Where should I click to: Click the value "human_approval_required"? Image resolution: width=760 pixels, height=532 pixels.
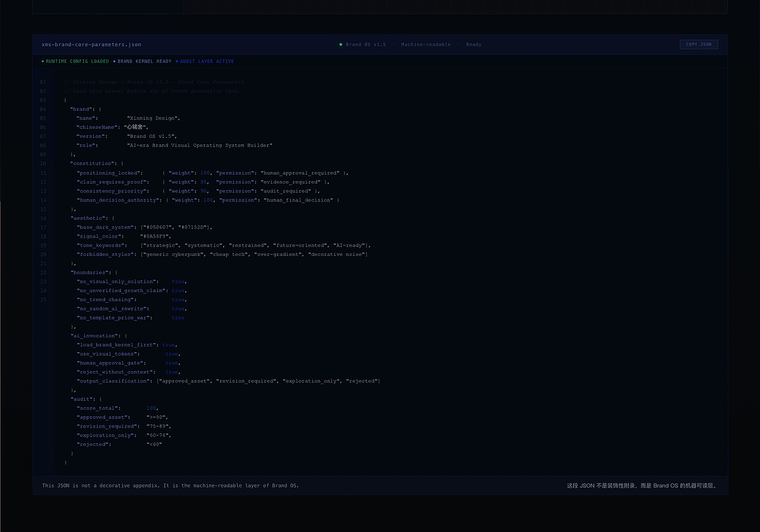(300, 173)
